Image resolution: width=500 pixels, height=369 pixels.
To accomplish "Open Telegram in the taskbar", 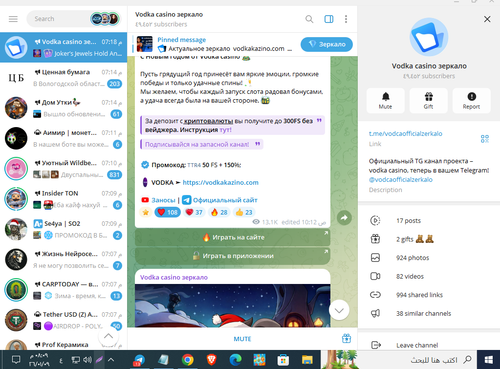I will click(139, 360).
